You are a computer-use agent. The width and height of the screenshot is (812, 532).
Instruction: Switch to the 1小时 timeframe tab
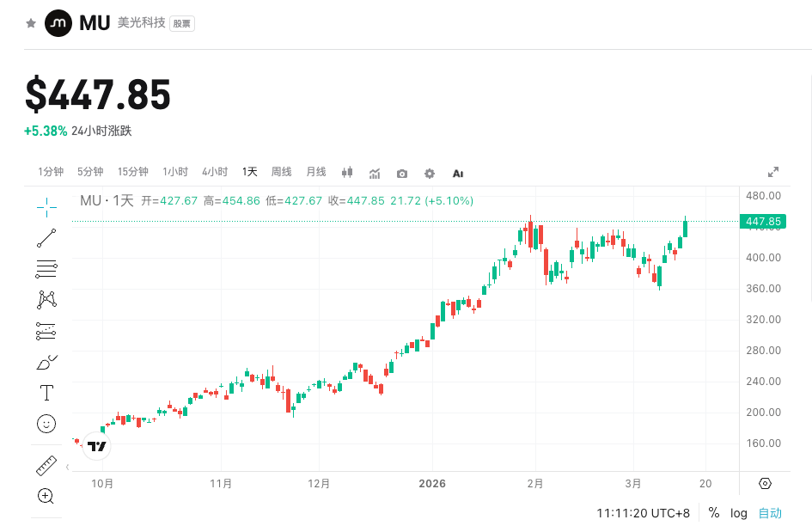174,172
